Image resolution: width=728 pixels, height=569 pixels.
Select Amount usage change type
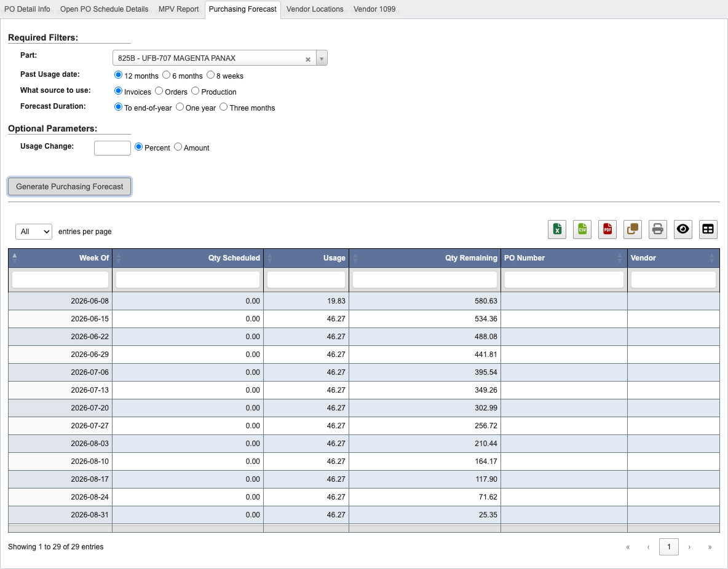click(178, 147)
